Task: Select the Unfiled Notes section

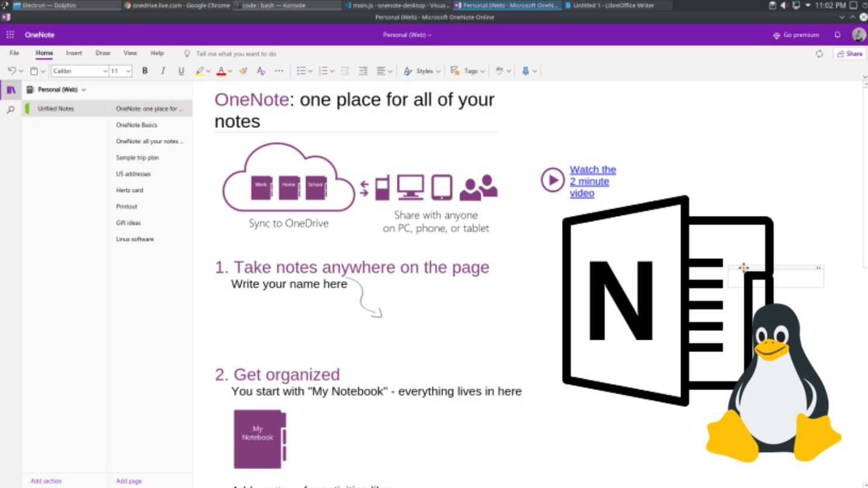Action: [x=64, y=108]
